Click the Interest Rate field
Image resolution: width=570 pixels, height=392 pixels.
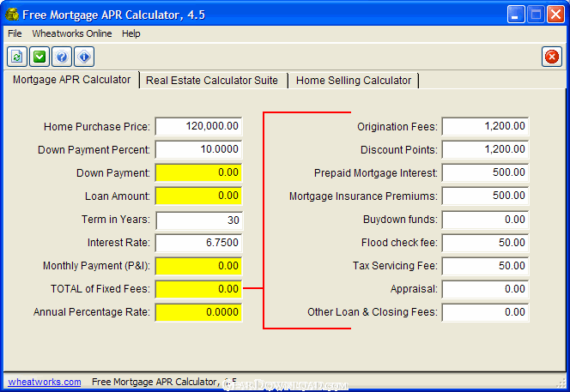[198, 243]
